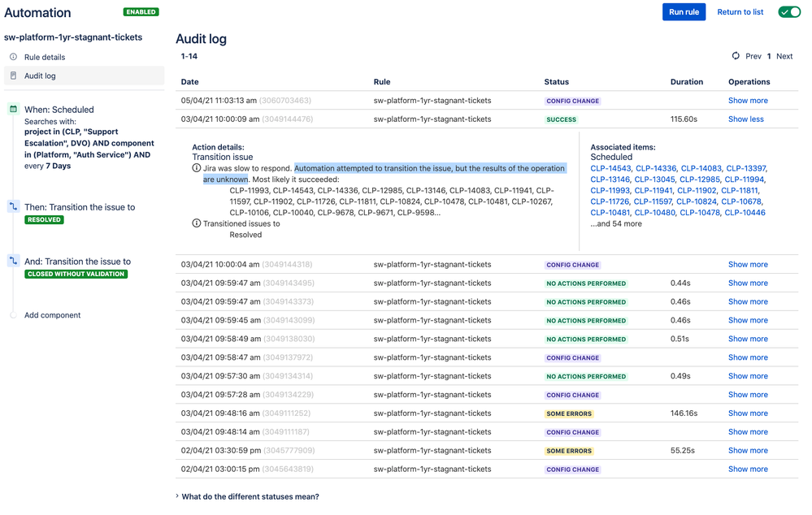Image resolution: width=812 pixels, height=515 pixels.
Task: Go to Next page of audit log
Action: [x=784, y=56]
